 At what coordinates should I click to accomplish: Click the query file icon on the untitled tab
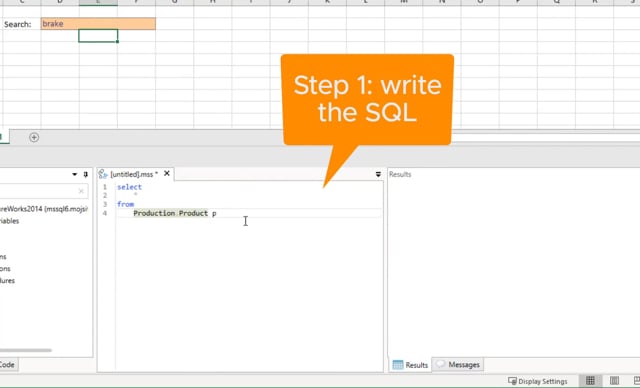(103, 174)
